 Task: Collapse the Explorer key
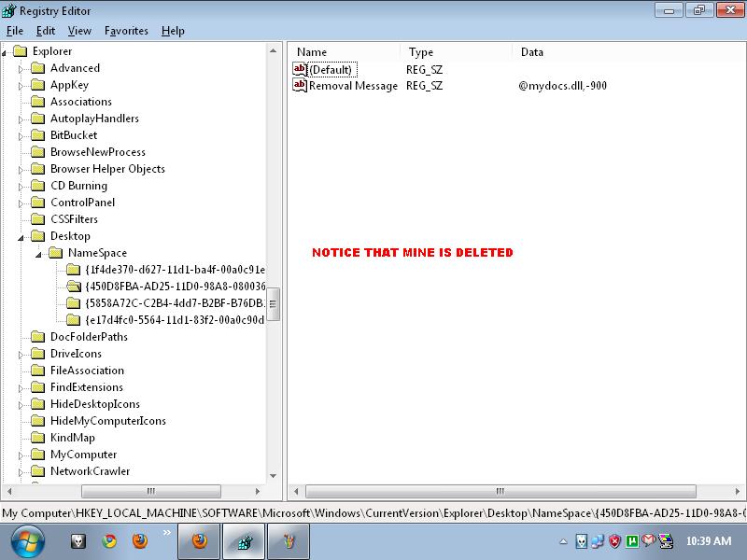pos(5,52)
